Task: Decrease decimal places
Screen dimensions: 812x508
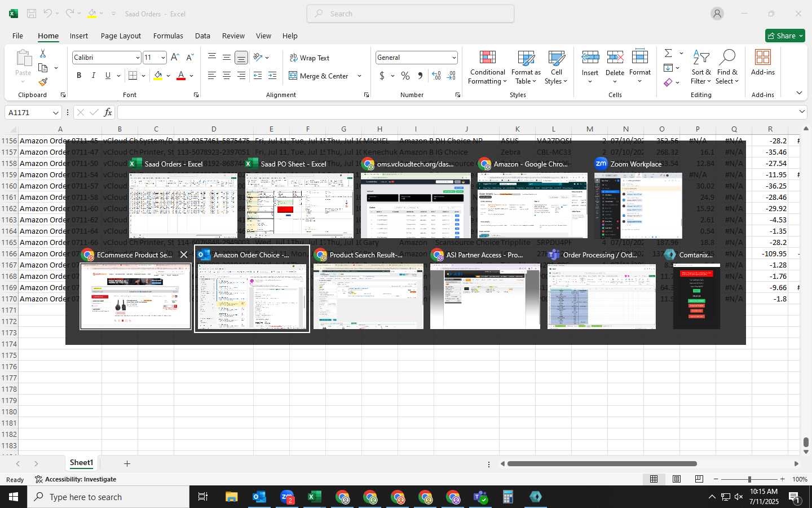Action: pyautogui.click(x=451, y=76)
